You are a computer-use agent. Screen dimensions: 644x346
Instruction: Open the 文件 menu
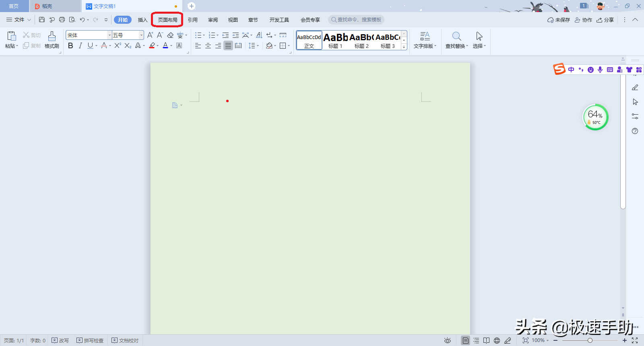point(19,20)
